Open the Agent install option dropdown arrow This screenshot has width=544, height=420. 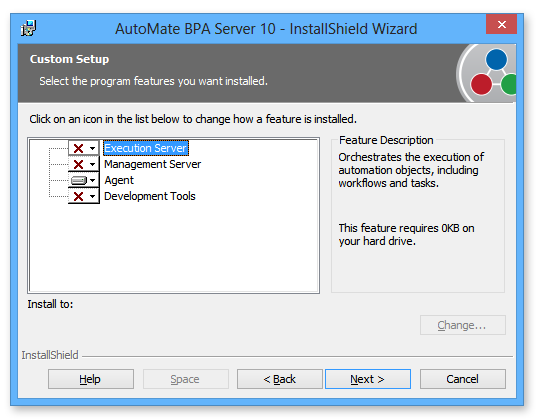pos(92,180)
